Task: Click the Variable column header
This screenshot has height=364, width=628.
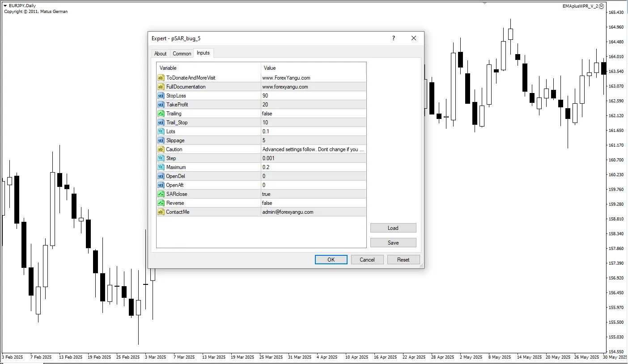Action: pos(208,68)
